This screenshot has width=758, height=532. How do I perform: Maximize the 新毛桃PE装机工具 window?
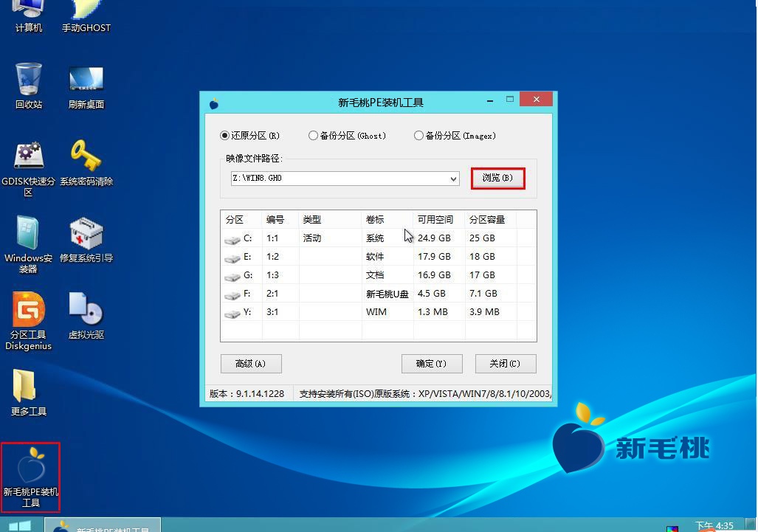coord(509,100)
